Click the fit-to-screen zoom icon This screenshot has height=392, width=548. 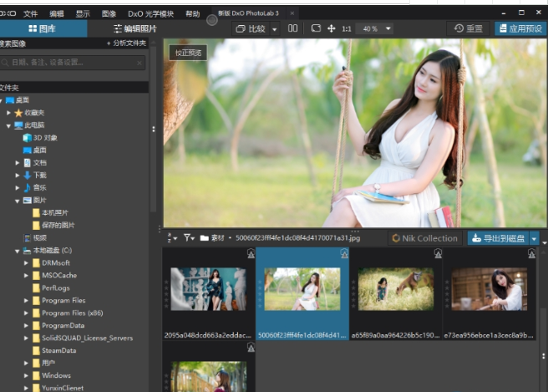coord(316,28)
